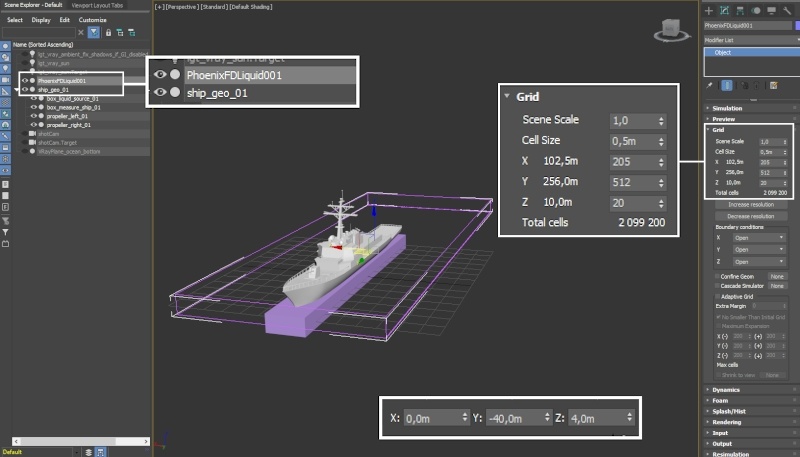Click the [Perspective] viewport label menu
This screenshot has width=800, height=457.
point(182,7)
